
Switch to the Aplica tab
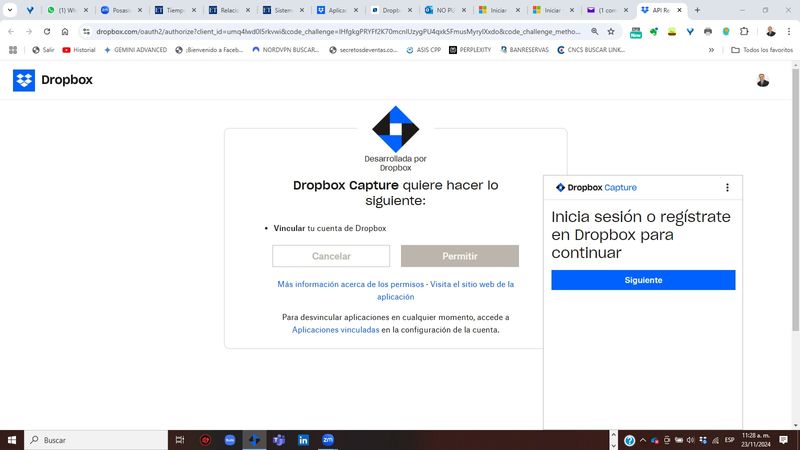[x=337, y=10]
